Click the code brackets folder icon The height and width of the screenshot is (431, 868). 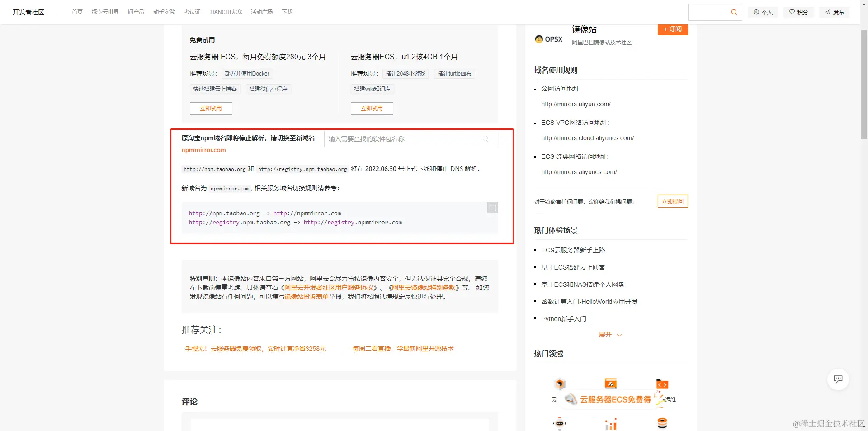[662, 384]
